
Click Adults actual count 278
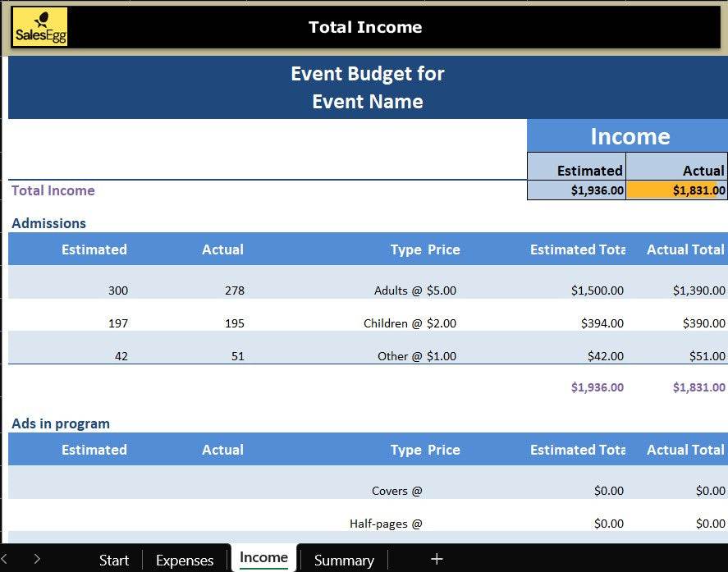click(234, 290)
